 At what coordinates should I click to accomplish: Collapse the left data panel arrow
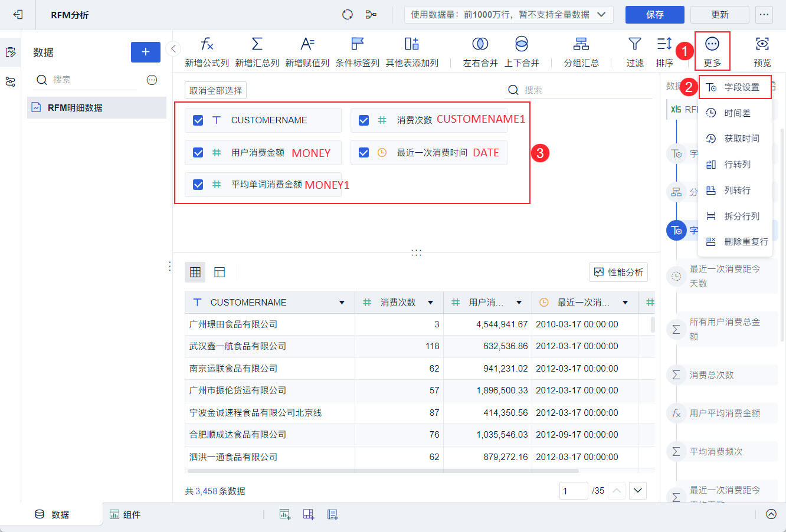tap(173, 48)
